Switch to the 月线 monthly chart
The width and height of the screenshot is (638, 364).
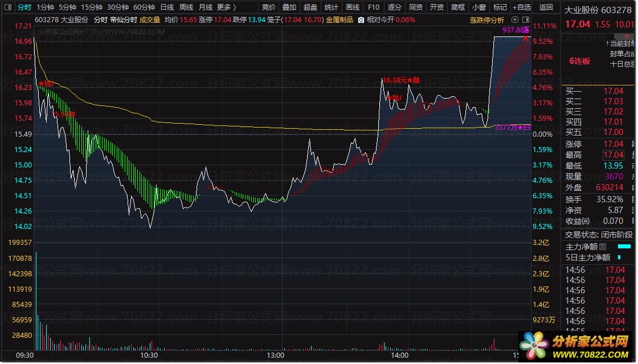206,7
